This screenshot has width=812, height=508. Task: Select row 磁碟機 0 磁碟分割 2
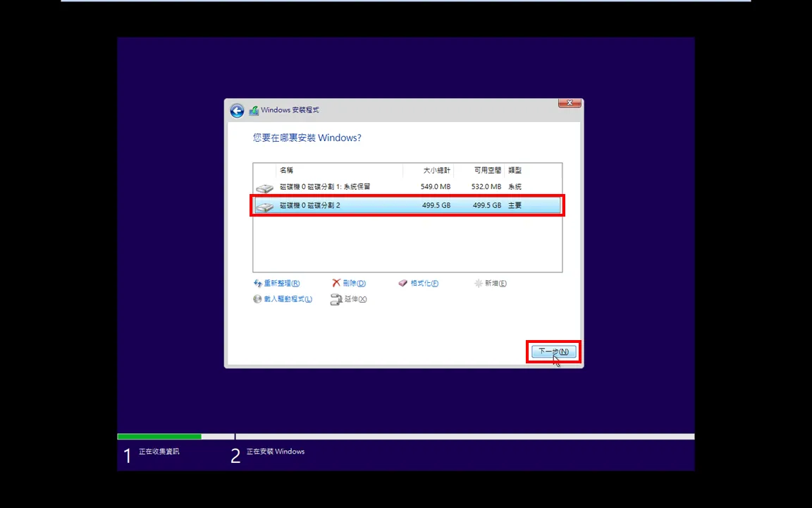point(407,205)
